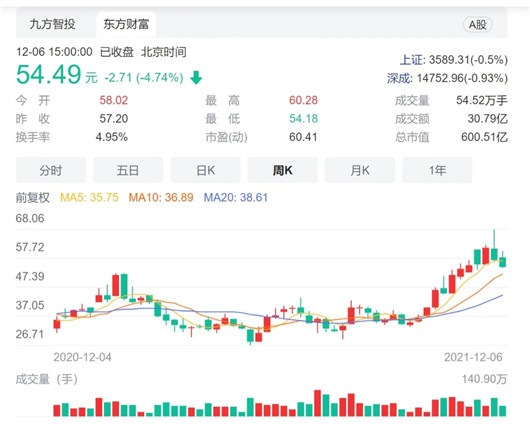Click the 2020-12-04 start date label

click(x=82, y=357)
